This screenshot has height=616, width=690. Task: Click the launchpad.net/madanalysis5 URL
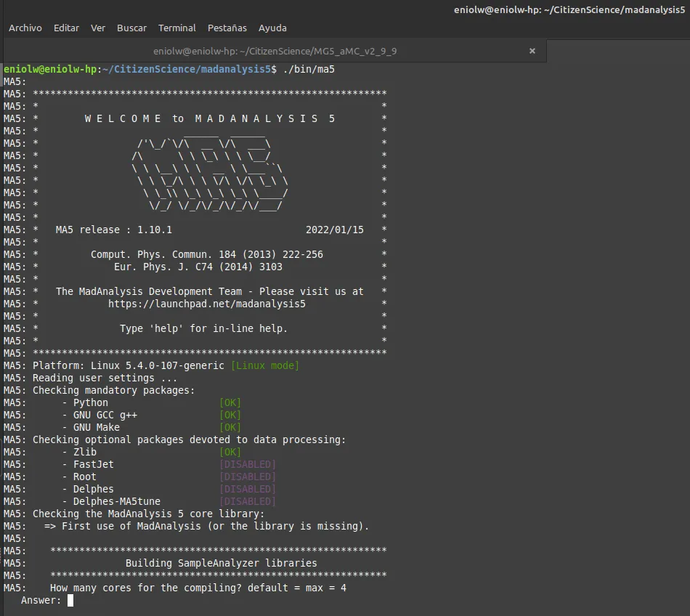pos(207,304)
